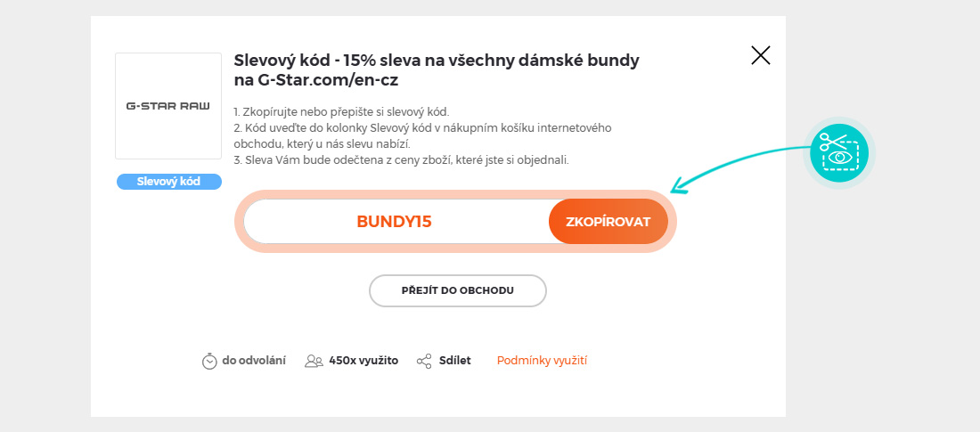
Task: Click instruction step 1 about copying code
Action: [341, 111]
